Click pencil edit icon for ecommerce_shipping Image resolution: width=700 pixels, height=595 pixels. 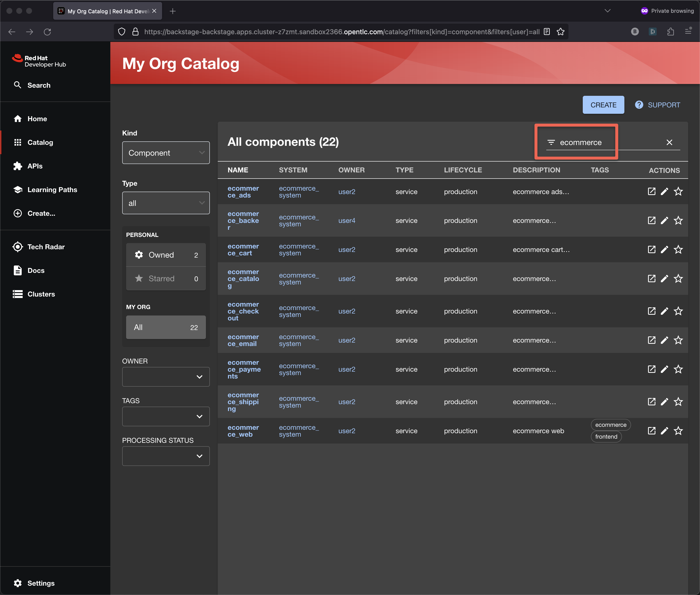pyautogui.click(x=664, y=402)
